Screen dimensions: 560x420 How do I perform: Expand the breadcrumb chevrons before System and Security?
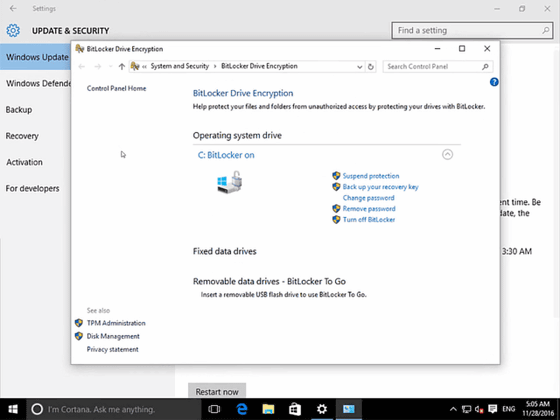[x=144, y=66]
